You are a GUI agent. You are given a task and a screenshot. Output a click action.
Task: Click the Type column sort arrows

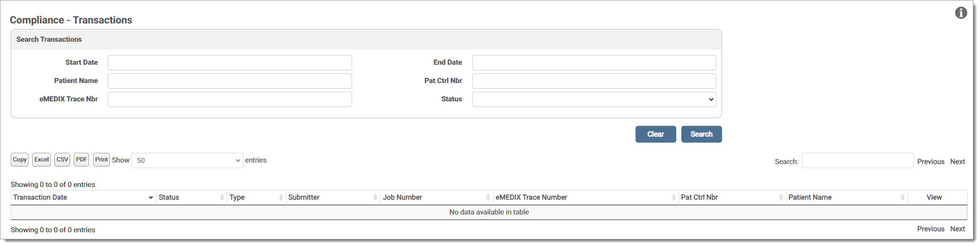(281, 198)
